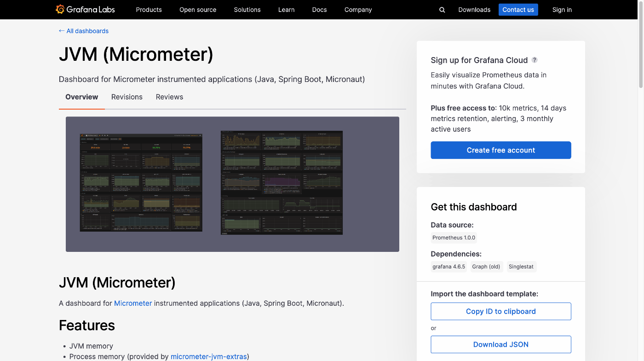Open the Solutions menu
This screenshot has height=361, width=644.
pyautogui.click(x=247, y=10)
